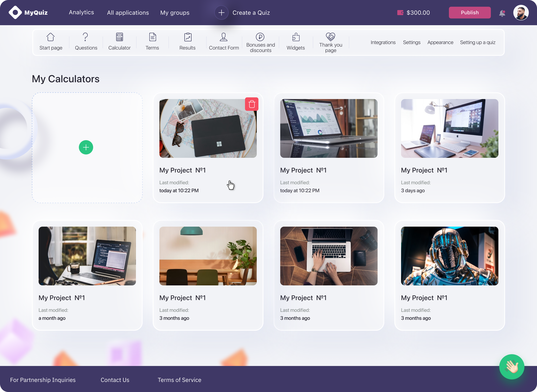Open the Questions section icon
The image size is (537, 392).
point(85,37)
